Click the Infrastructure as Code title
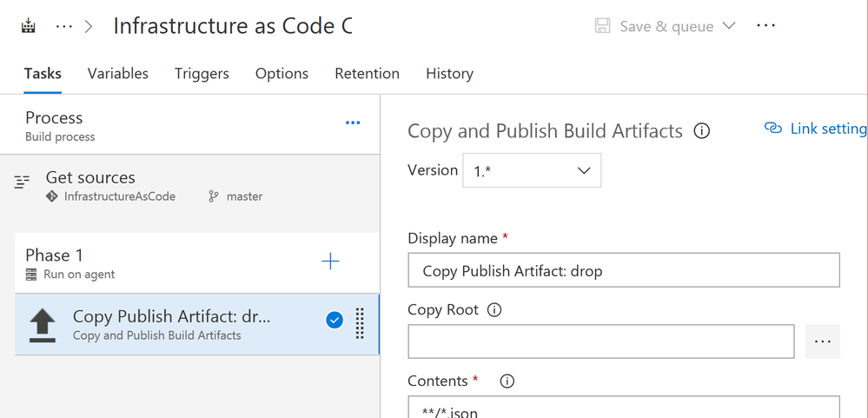The width and height of the screenshot is (868, 418). pyautogui.click(x=233, y=26)
